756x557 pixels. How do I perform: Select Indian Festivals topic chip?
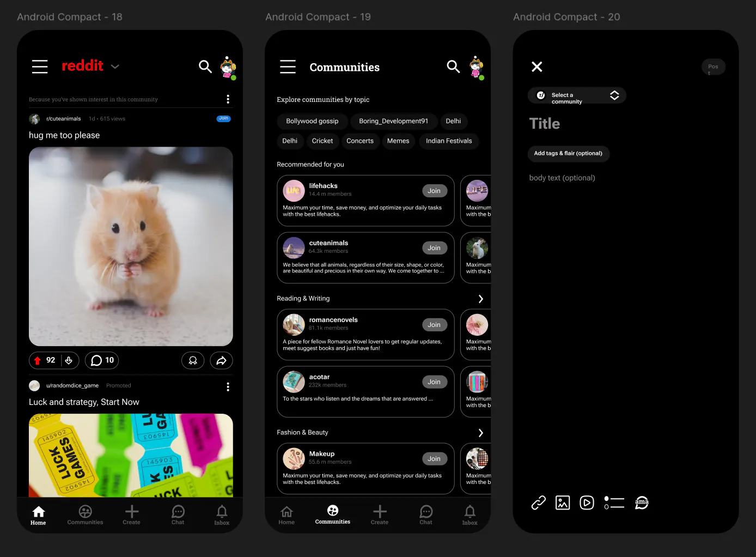point(449,141)
